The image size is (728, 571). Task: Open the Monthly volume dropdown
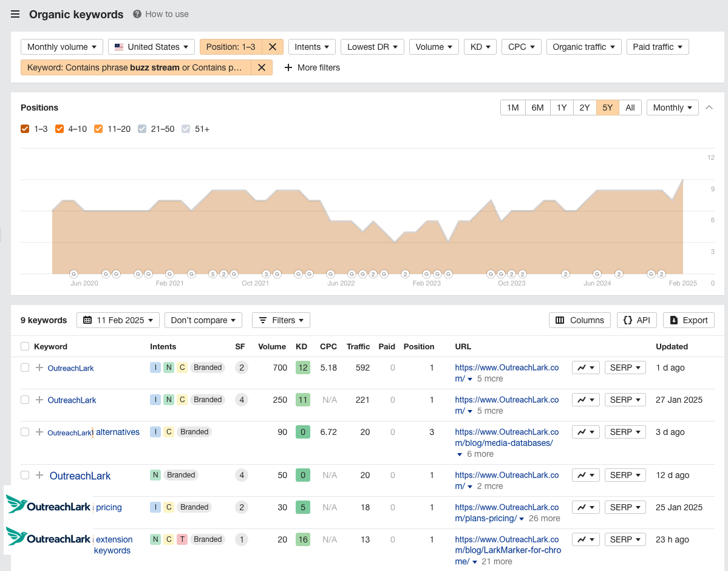coord(62,47)
